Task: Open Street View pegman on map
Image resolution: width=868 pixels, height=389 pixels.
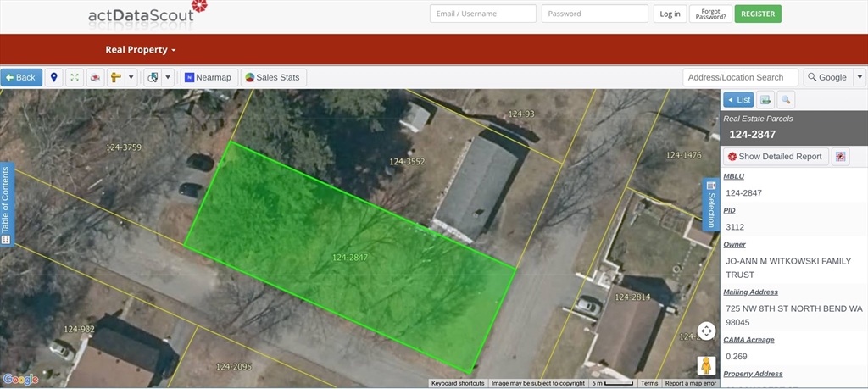Action: click(x=705, y=365)
